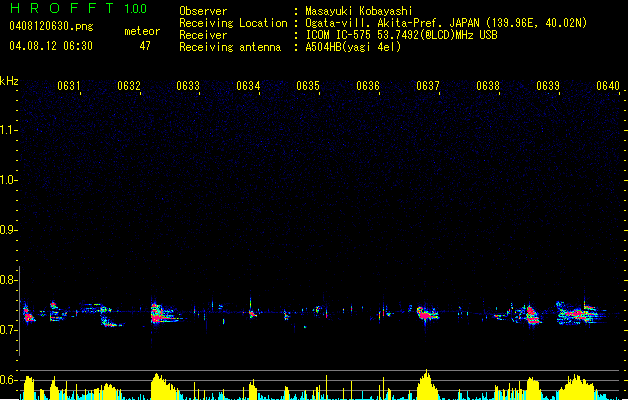Click the 1.0 kHz axis label
Screen dimensions: 629x400
(8, 180)
